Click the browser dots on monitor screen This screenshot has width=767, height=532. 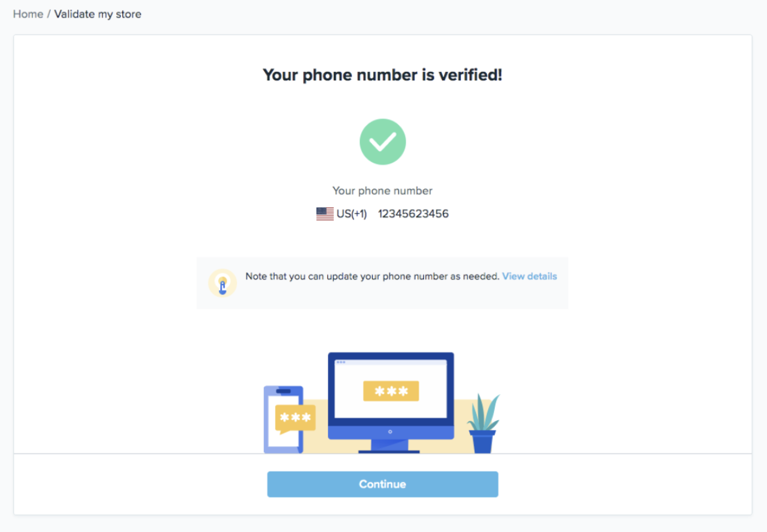341,362
